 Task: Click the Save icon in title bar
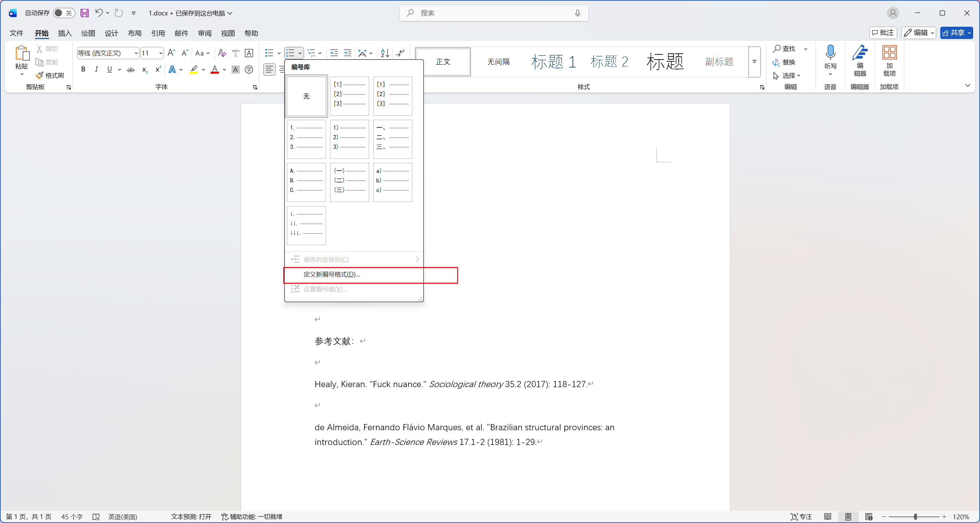tap(85, 13)
